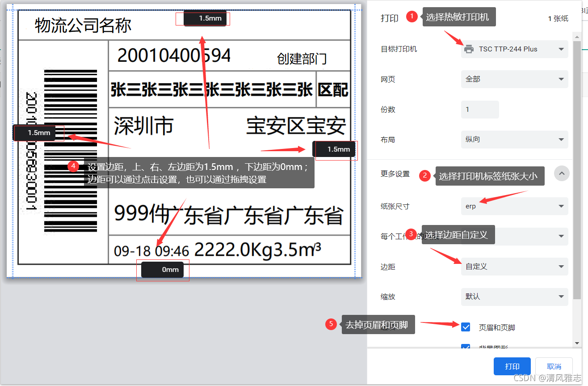Click the 更多设置 label
This screenshot has height=386, width=588.
pos(395,174)
